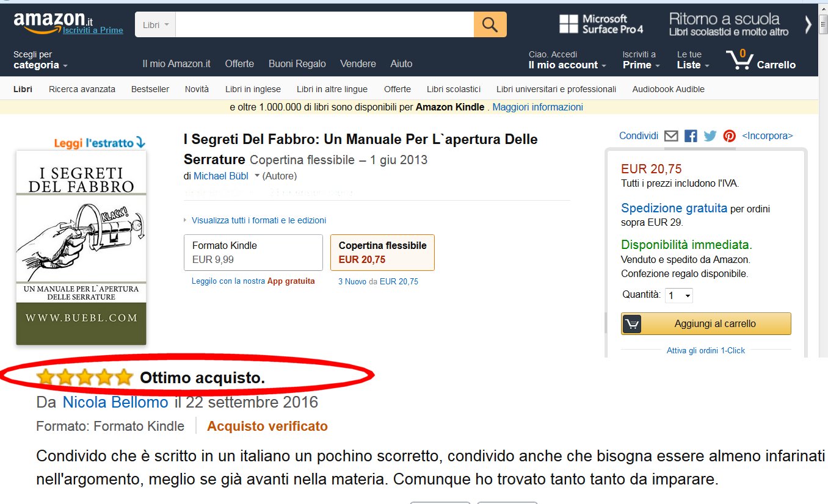Screen dimensions: 828x504
Task: Share the book on Facebook
Action: [x=691, y=136]
